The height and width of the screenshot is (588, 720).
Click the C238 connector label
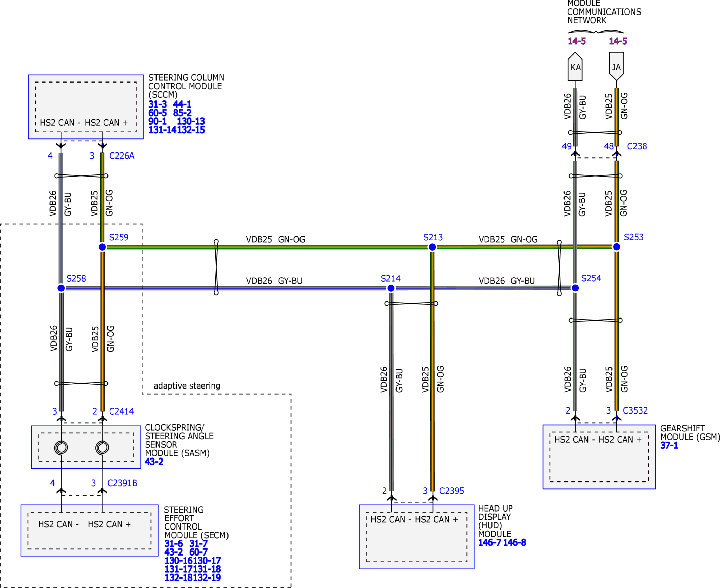[637, 146]
